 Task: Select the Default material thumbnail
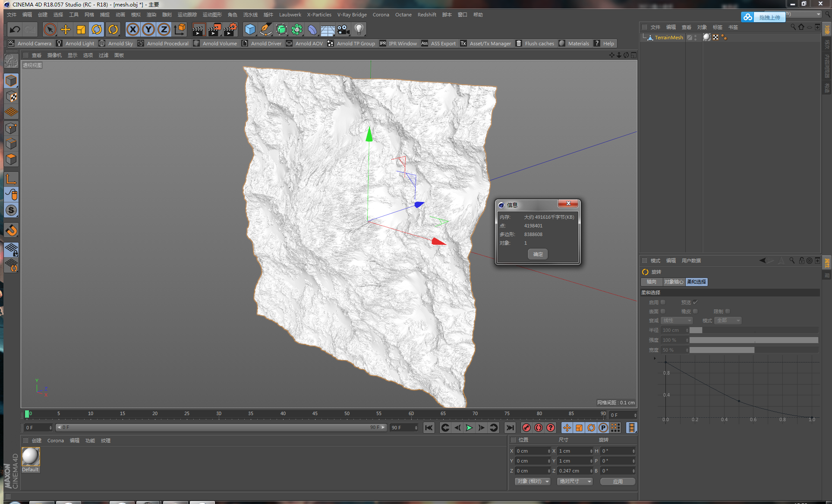pos(30,457)
